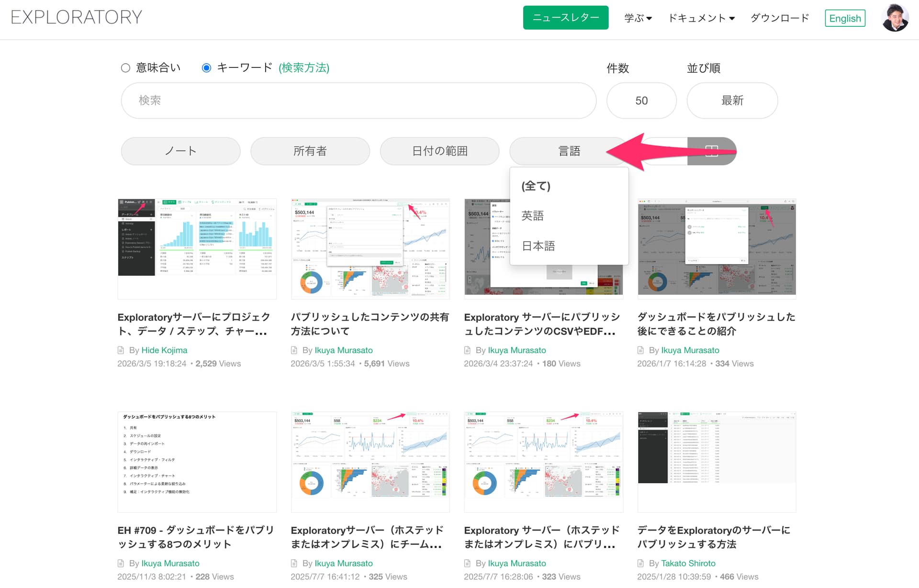Image resolution: width=919 pixels, height=588 pixels.
Task: Focus the 検索 search field
Action: [x=359, y=100]
